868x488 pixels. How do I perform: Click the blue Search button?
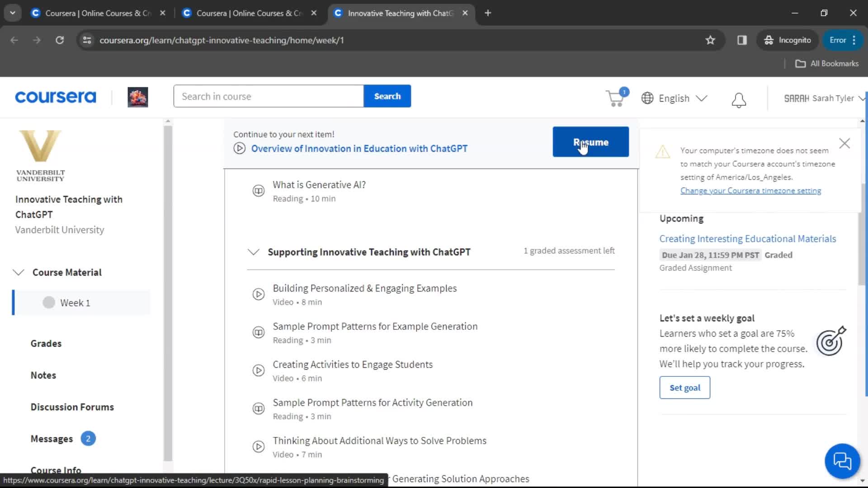click(x=387, y=96)
